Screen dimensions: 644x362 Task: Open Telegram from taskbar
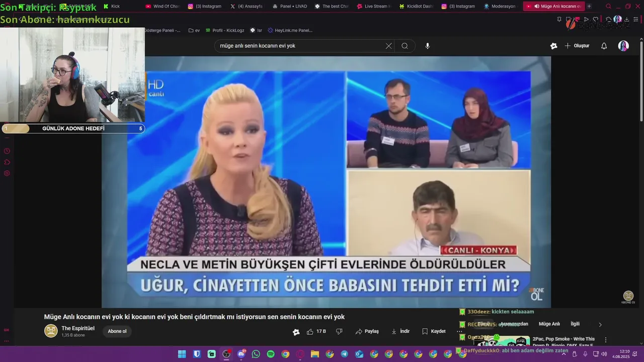[344, 354]
